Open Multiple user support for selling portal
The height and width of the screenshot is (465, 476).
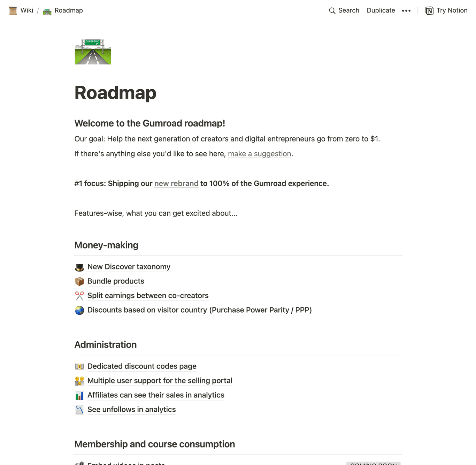click(x=160, y=381)
